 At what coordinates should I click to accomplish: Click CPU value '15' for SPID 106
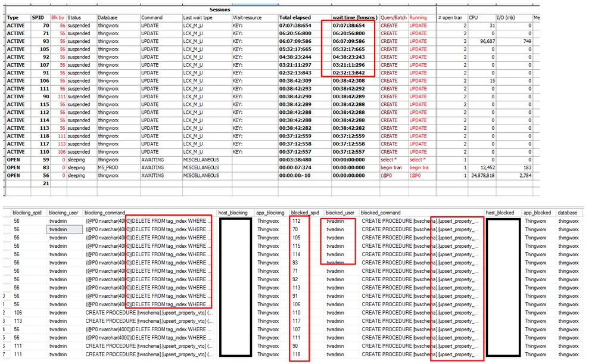pyautogui.click(x=492, y=80)
